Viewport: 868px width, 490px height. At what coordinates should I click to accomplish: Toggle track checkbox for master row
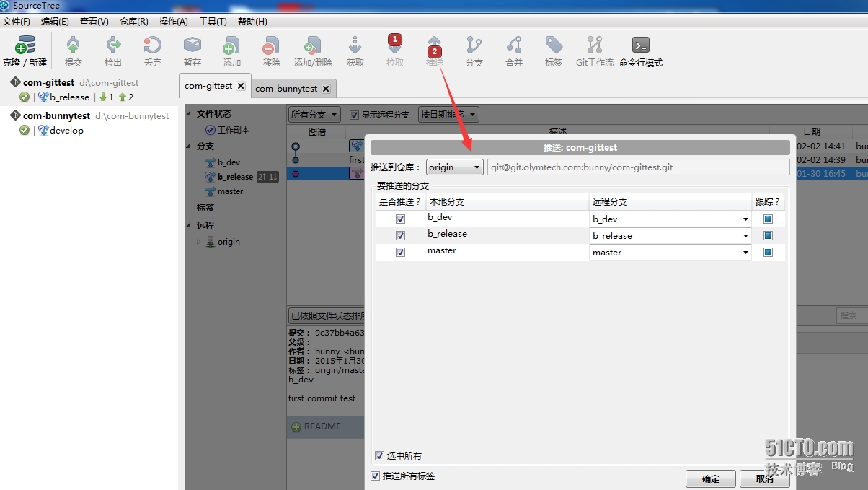click(768, 252)
